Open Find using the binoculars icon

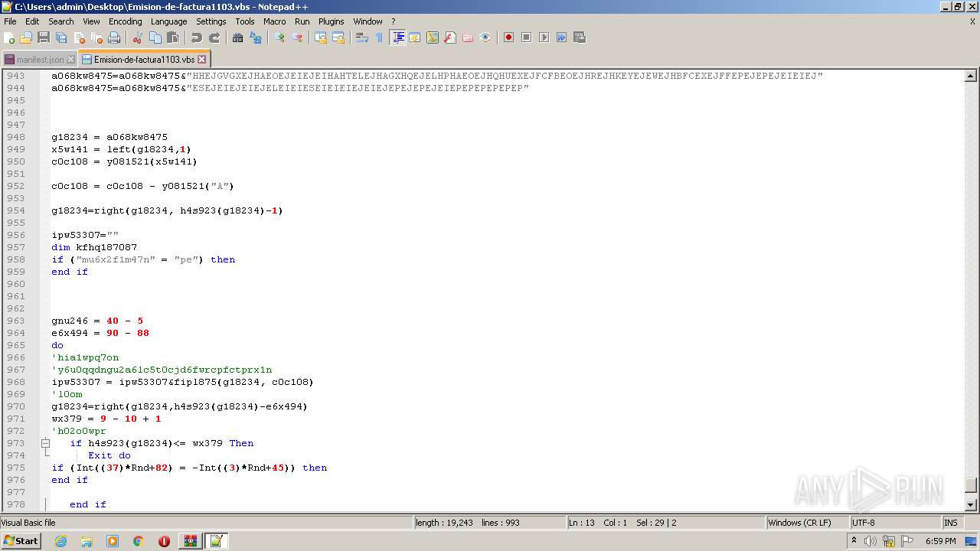pyautogui.click(x=238, y=37)
